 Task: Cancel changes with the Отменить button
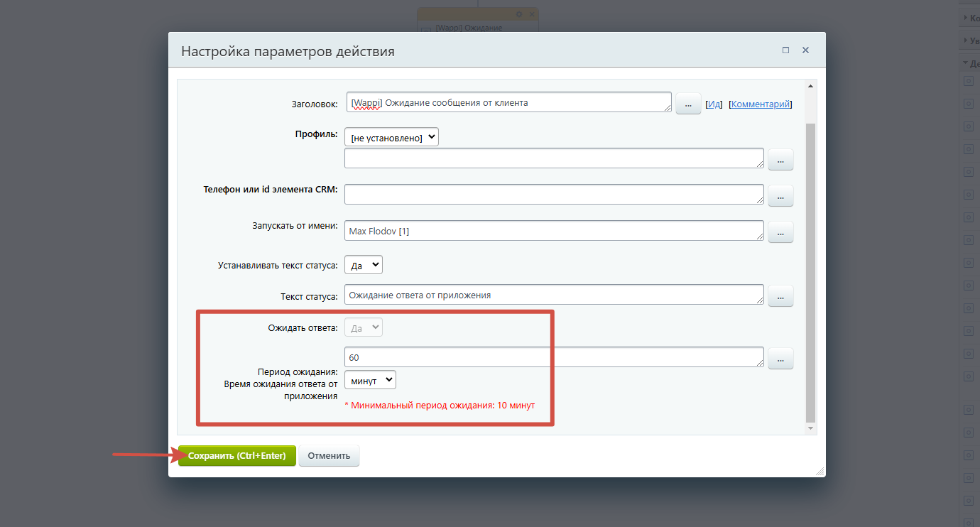click(x=329, y=456)
